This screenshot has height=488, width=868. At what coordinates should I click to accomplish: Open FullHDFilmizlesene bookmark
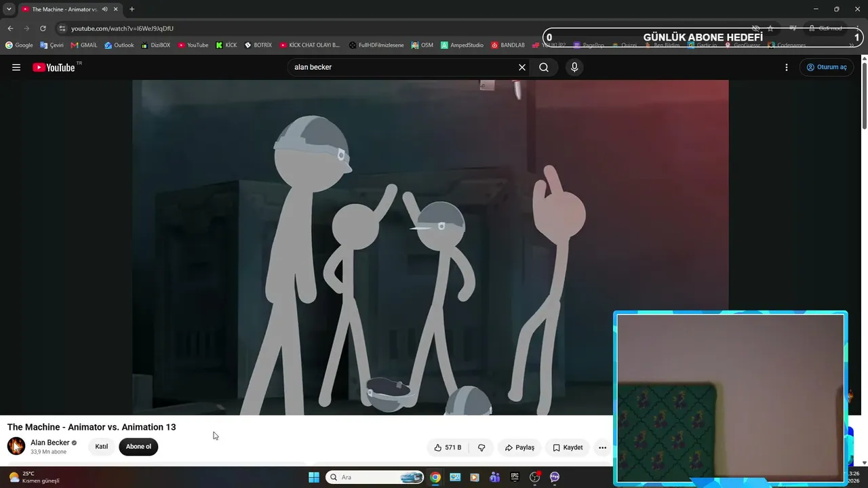coord(376,45)
